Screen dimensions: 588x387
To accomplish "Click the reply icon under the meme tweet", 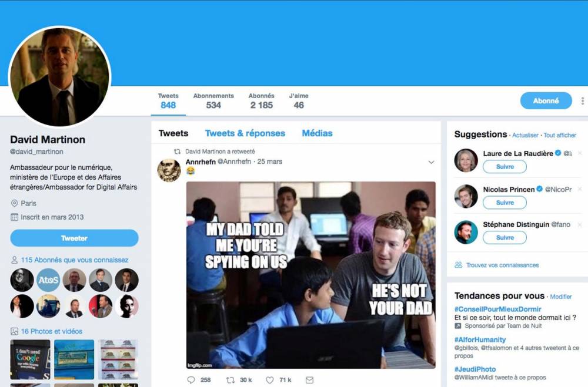I will [x=191, y=380].
